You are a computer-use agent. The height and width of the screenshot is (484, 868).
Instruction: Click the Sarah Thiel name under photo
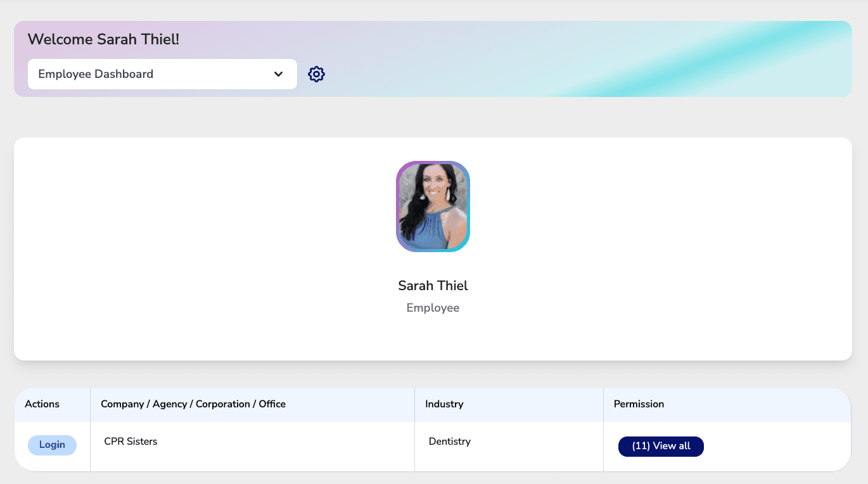click(433, 286)
